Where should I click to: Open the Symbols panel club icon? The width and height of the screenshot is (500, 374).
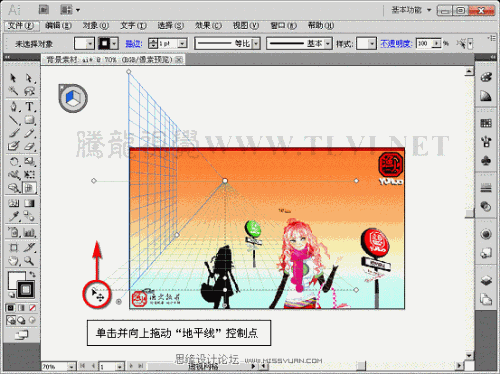(486, 161)
